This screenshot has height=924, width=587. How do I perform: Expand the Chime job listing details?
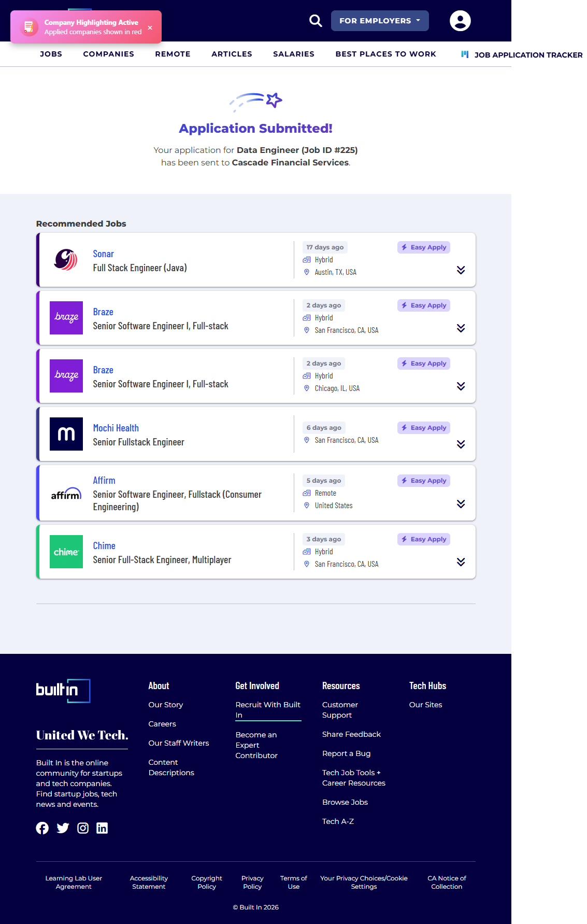pos(461,562)
